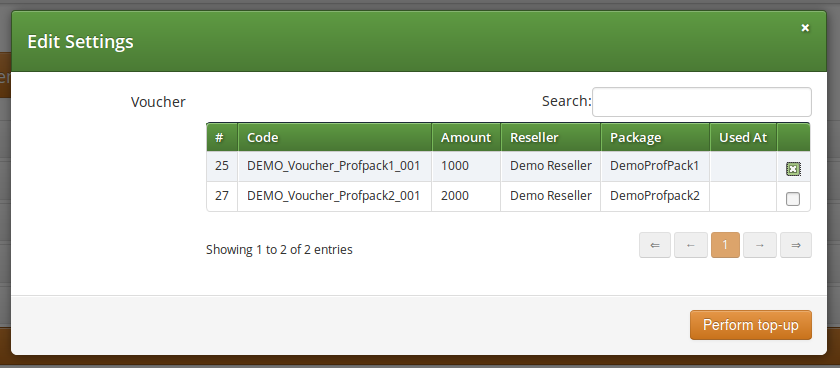
Task: Sort table by Package column
Action: click(x=655, y=138)
